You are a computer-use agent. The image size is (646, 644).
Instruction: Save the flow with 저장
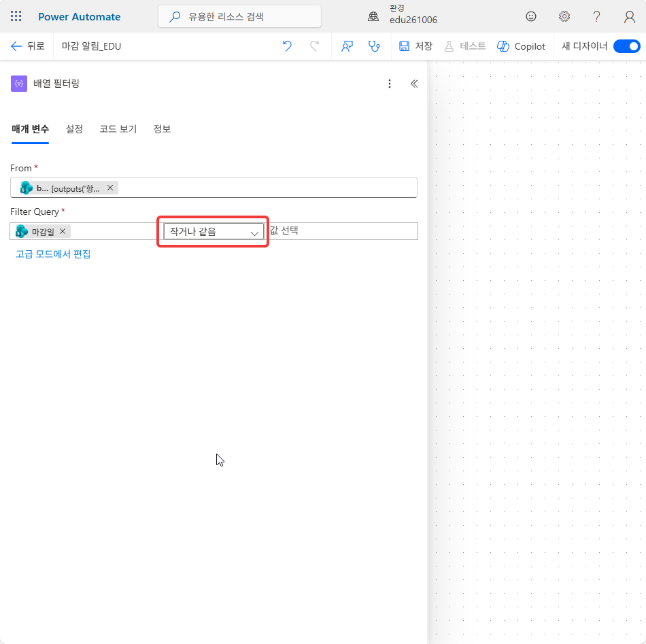[415, 46]
